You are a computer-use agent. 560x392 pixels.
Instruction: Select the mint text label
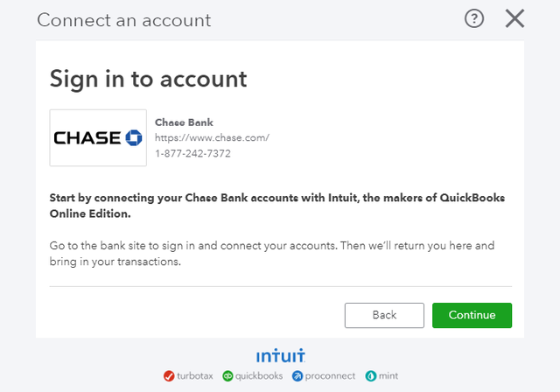pos(388,376)
